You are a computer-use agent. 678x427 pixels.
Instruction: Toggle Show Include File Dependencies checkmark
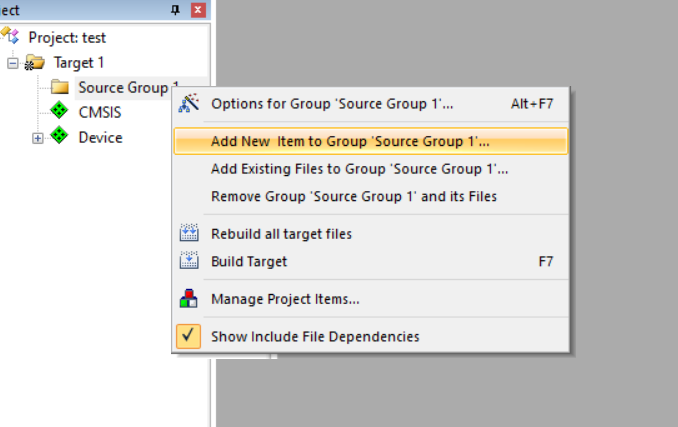[189, 336]
